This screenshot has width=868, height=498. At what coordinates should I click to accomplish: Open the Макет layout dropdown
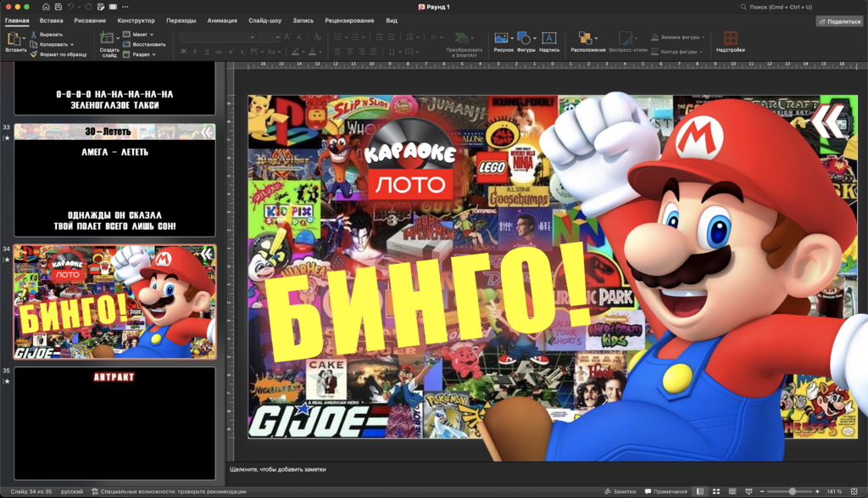[142, 34]
